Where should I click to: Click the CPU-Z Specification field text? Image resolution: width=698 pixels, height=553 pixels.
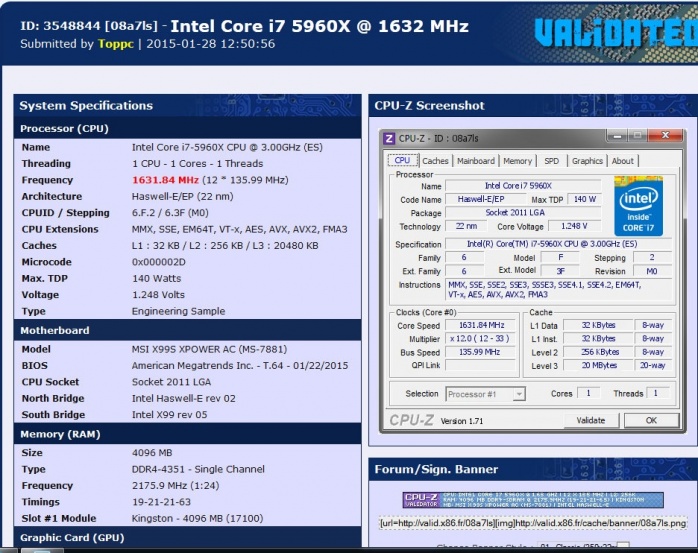[x=558, y=244]
